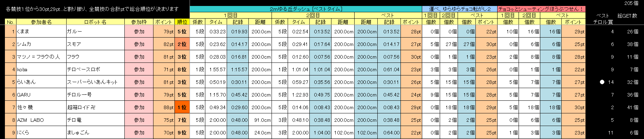Image resolution: width=644 pixels, height=139 pixels.
Task: Click the 2位 rank cell for シムカ
Action: pos(182,44)
